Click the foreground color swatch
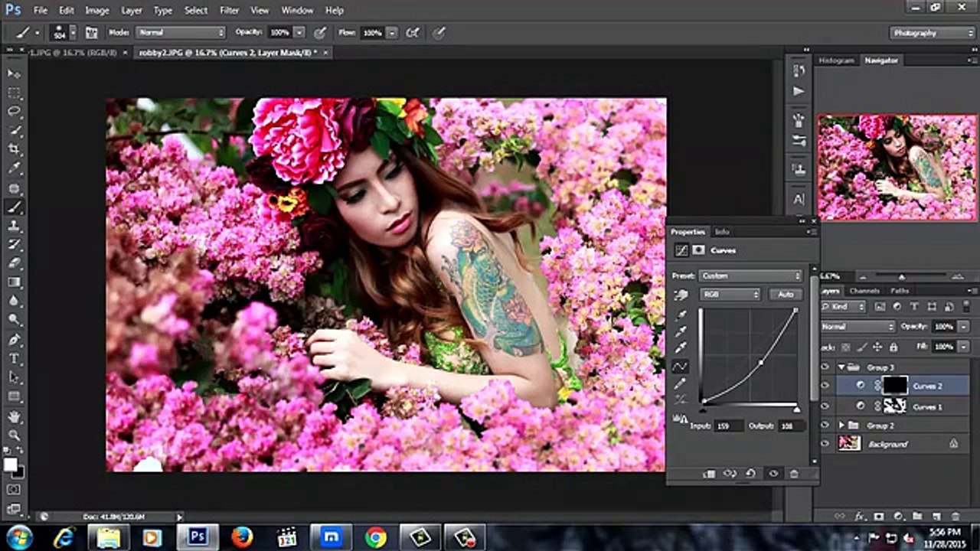The image size is (980, 551). pos(11,465)
